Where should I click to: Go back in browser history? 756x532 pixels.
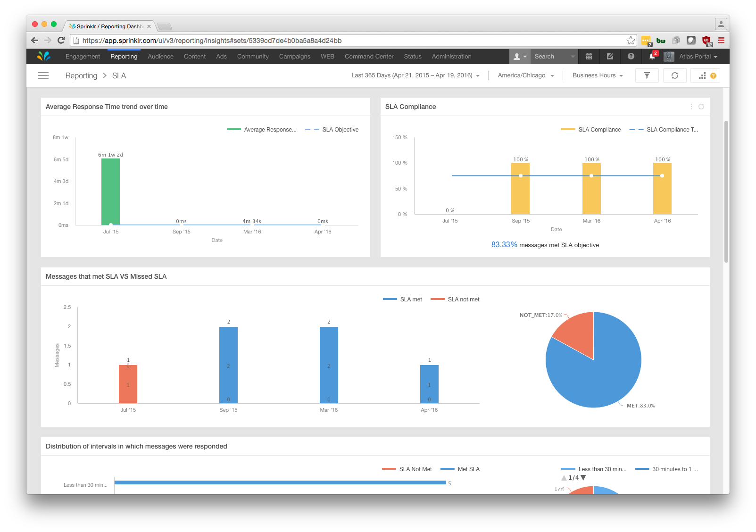coord(34,41)
